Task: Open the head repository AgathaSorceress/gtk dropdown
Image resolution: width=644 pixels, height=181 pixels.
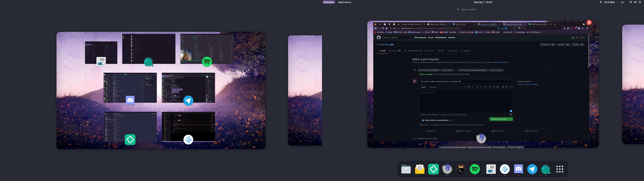Action: coord(473,70)
